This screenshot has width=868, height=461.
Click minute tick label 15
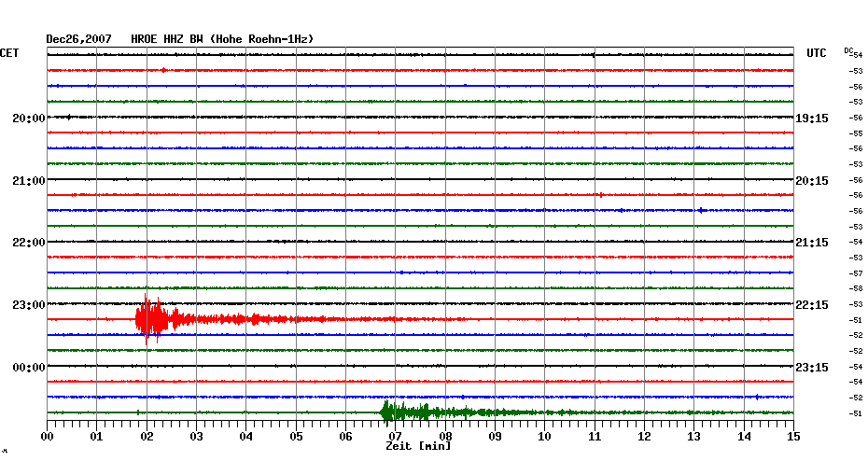(794, 436)
